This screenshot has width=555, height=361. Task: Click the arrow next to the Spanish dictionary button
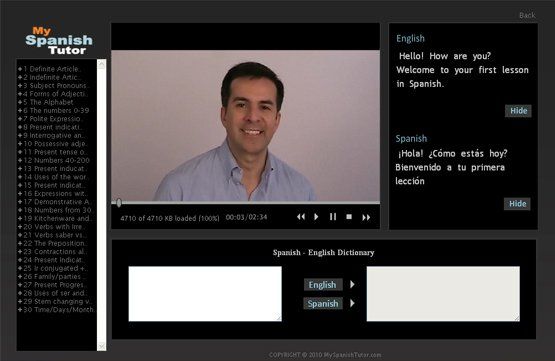coord(352,303)
